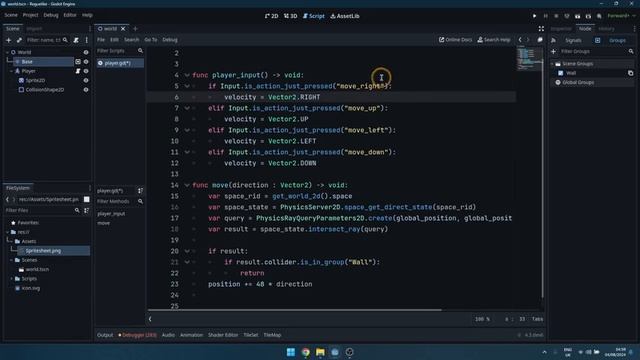Open Online Docs
640x360 pixels.
pyautogui.click(x=455, y=40)
